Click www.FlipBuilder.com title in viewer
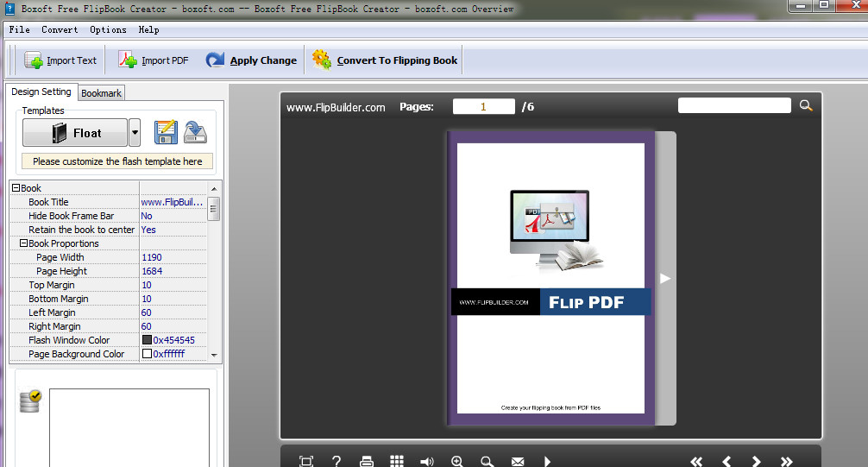The height and width of the screenshot is (467, 868). 336,108
